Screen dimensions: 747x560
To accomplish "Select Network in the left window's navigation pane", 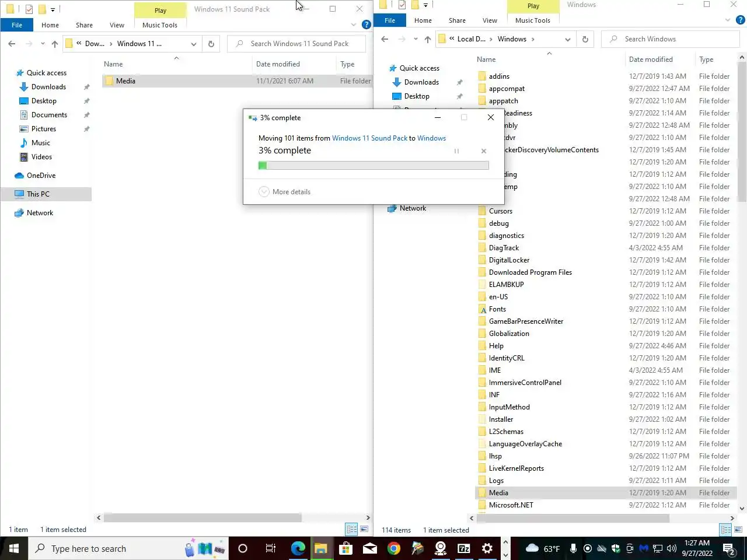I will (40, 213).
